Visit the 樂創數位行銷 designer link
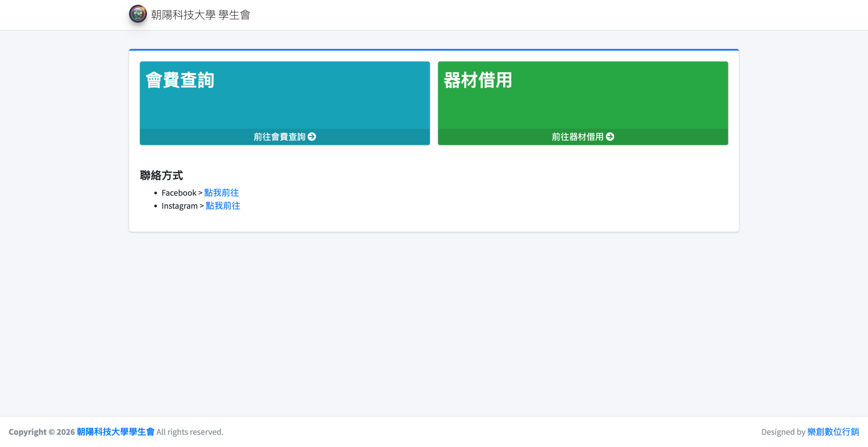This screenshot has width=868, height=447. pyautogui.click(x=833, y=432)
